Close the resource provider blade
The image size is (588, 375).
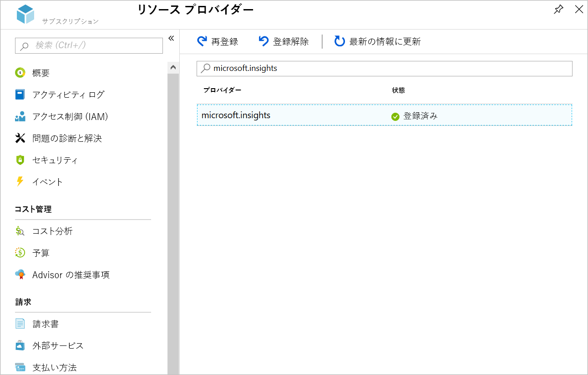point(579,10)
